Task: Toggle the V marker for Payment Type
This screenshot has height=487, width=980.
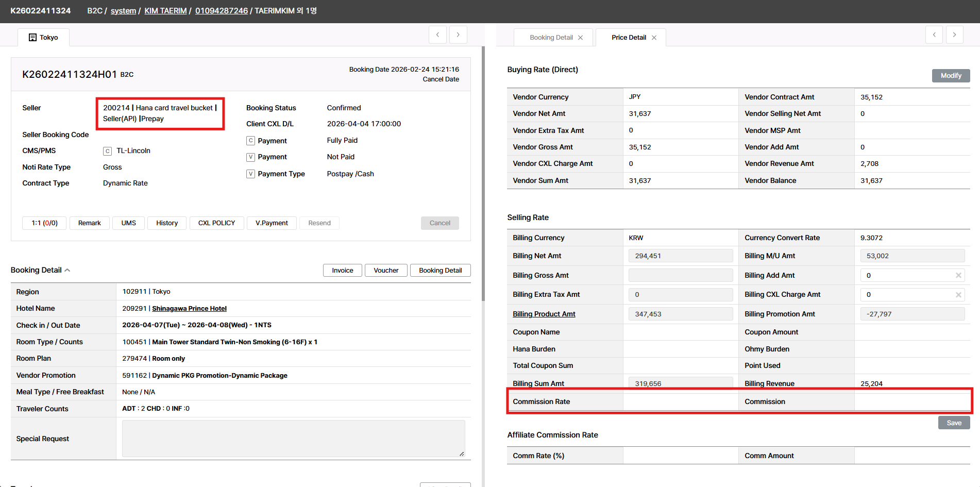Action: (x=251, y=174)
